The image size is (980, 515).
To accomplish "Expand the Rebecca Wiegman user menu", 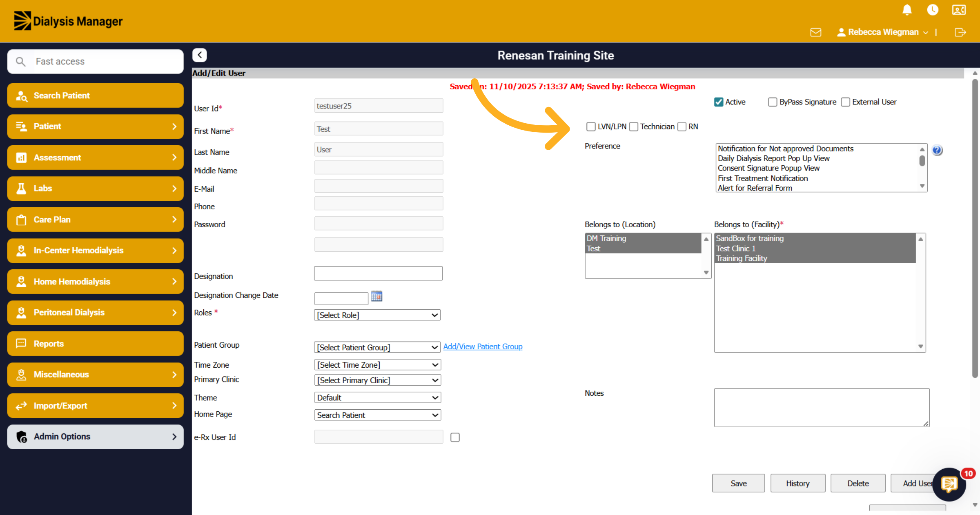I will coord(883,32).
